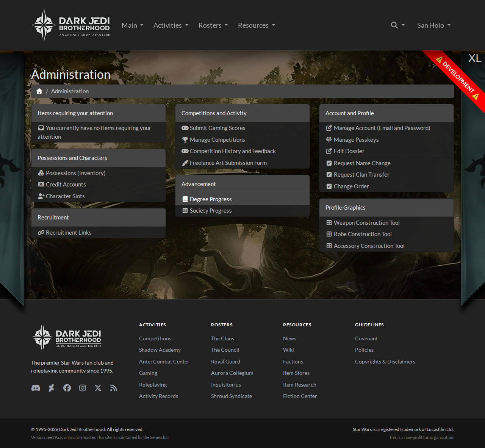Click the fingerprint icon for Manage Passkeys
Screen dimensions: 485x448
click(x=329, y=140)
